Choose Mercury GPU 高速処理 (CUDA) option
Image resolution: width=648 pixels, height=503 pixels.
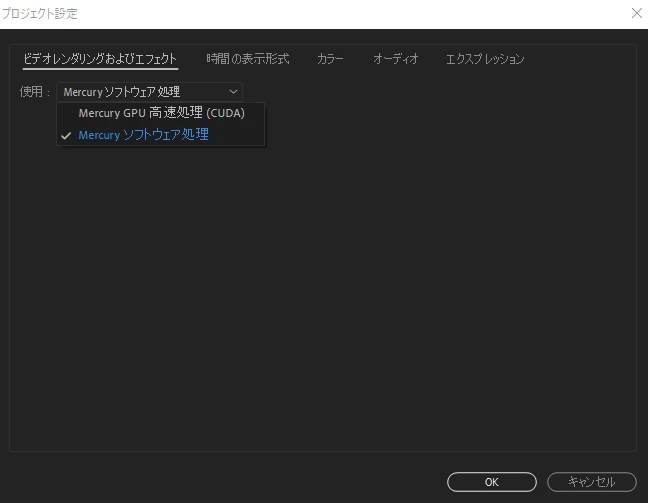pyautogui.click(x=161, y=113)
